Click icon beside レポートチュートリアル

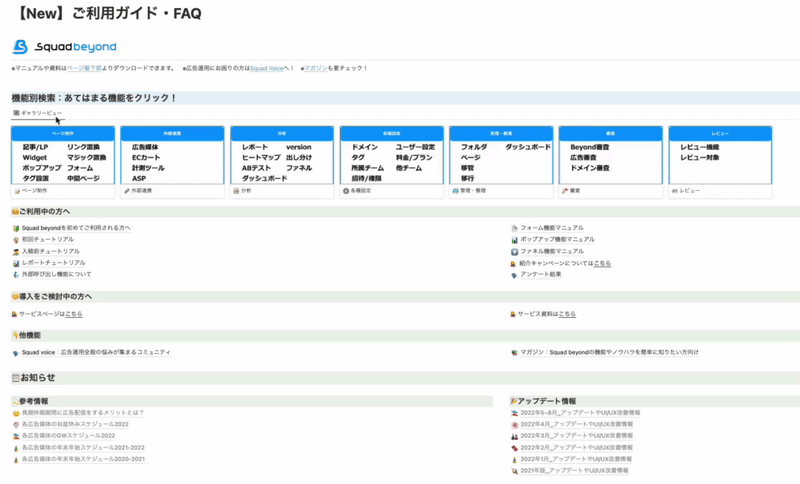click(x=16, y=264)
